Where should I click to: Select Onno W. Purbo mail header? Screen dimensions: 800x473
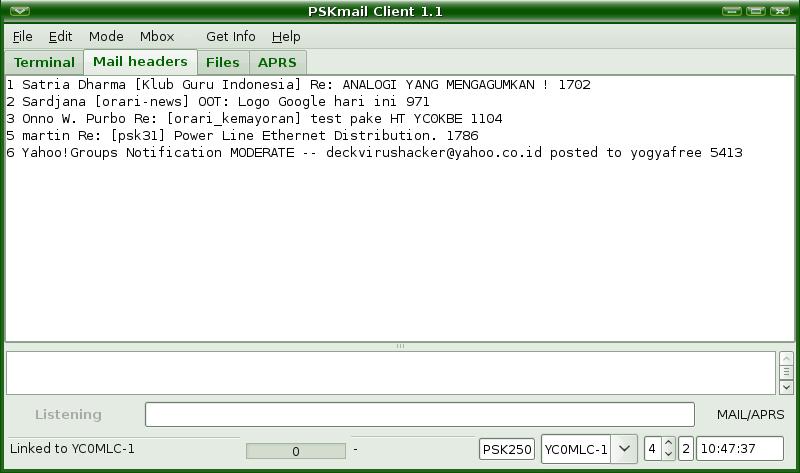pos(254,118)
